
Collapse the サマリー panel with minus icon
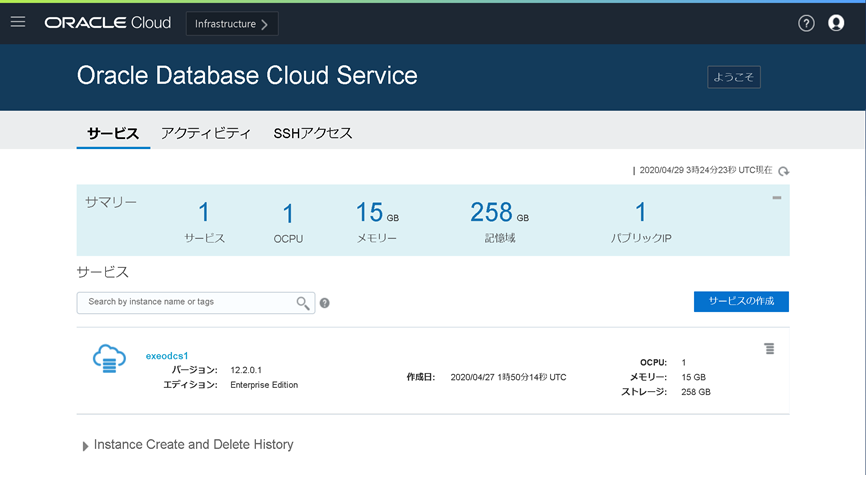coord(776,198)
